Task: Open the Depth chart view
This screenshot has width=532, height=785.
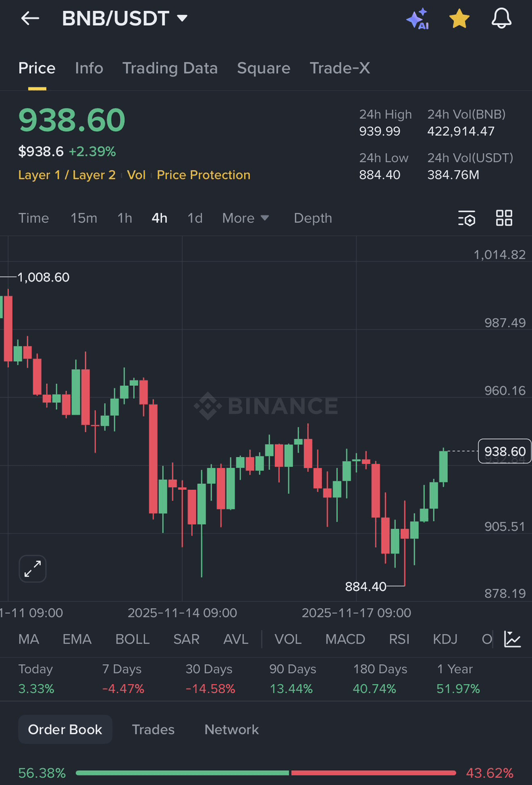Action: click(x=313, y=218)
